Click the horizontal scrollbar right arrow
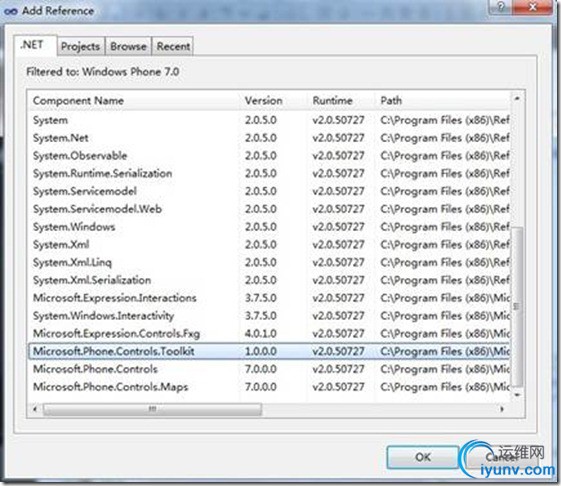Image resolution: width=561 pixels, height=486 pixels. [502, 409]
